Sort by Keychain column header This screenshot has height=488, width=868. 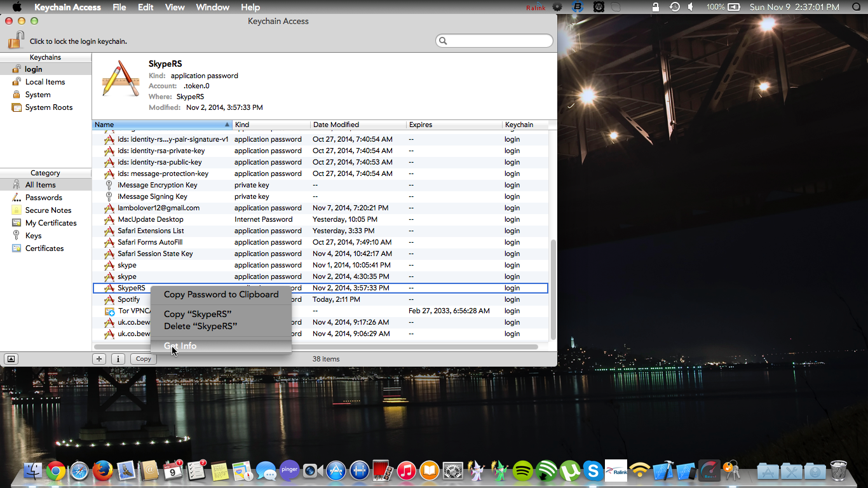525,125
